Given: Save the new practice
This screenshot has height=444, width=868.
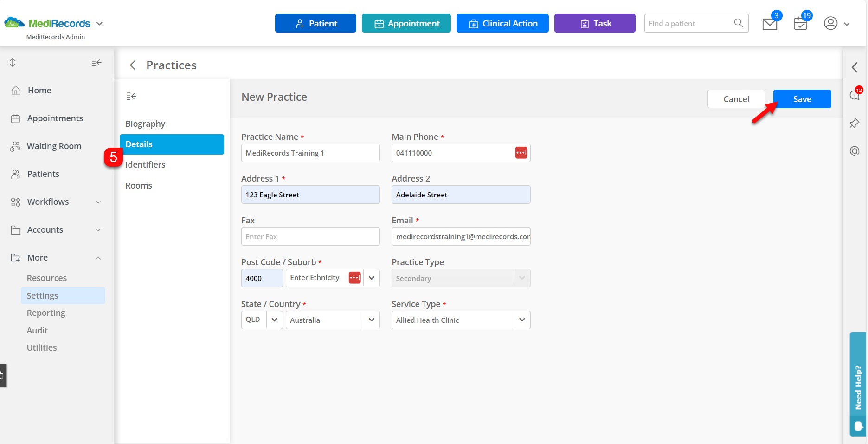Looking at the screenshot, I should pyautogui.click(x=802, y=99).
